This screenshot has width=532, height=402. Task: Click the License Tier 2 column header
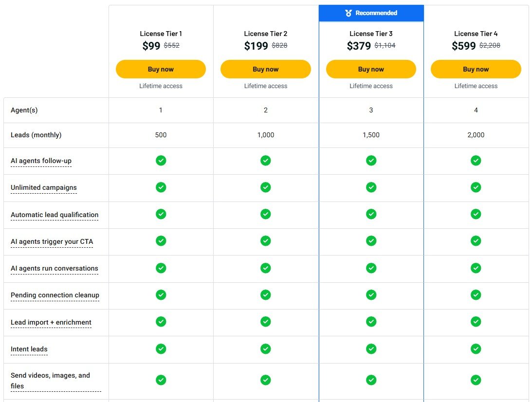pyautogui.click(x=265, y=34)
